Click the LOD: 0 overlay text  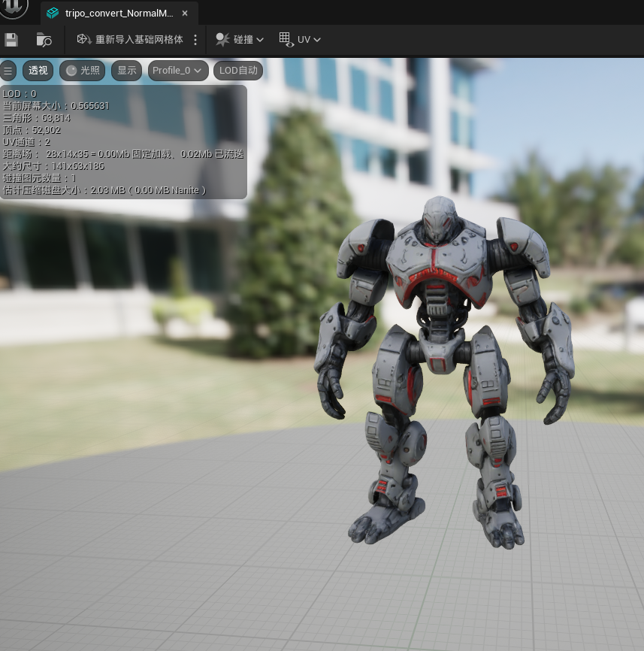tap(20, 94)
